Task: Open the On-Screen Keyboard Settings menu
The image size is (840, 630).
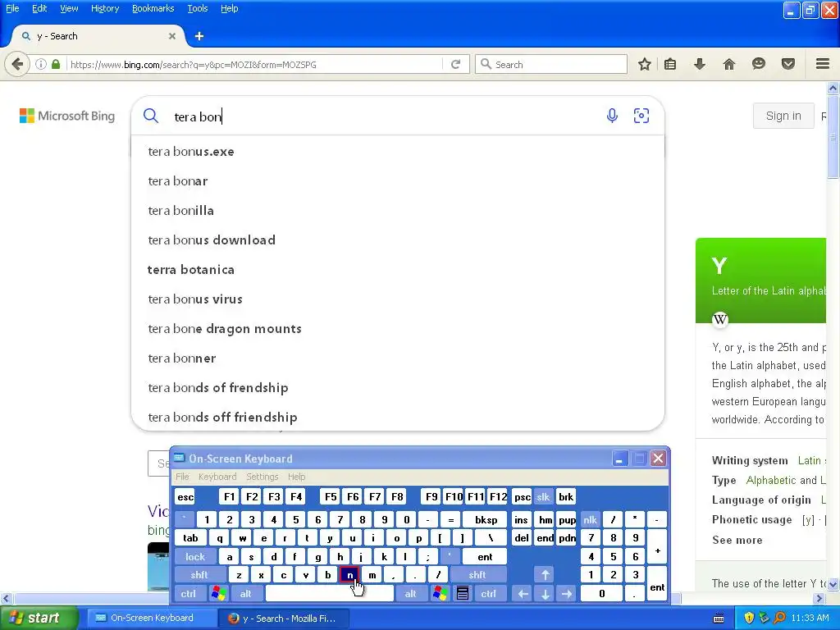Action: pos(262,477)
